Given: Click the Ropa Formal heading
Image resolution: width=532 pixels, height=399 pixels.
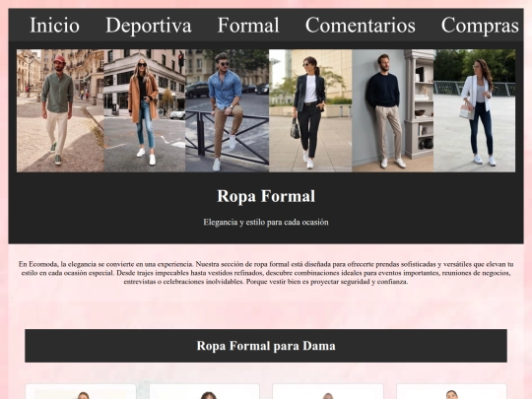Looking at the screenshot, I should point(266,196).
